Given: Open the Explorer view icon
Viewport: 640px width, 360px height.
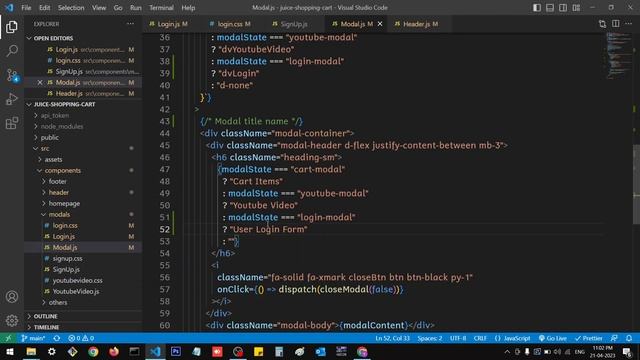Looking at the screenshot, I should [12, 27].
